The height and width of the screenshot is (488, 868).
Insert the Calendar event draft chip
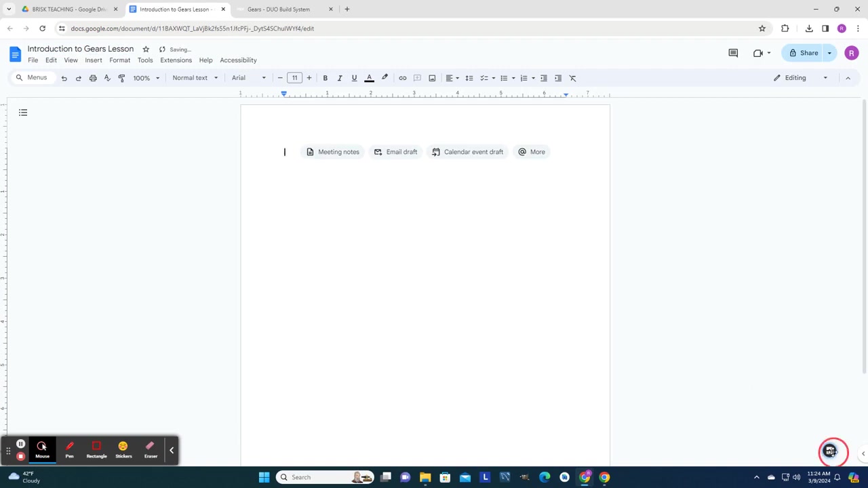tap(467, 152)
